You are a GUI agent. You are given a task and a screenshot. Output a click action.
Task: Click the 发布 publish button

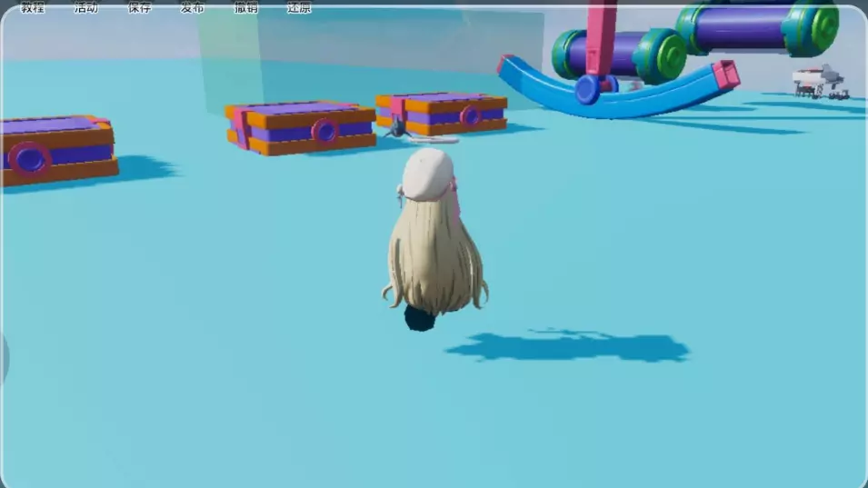(x=193, y=7)
